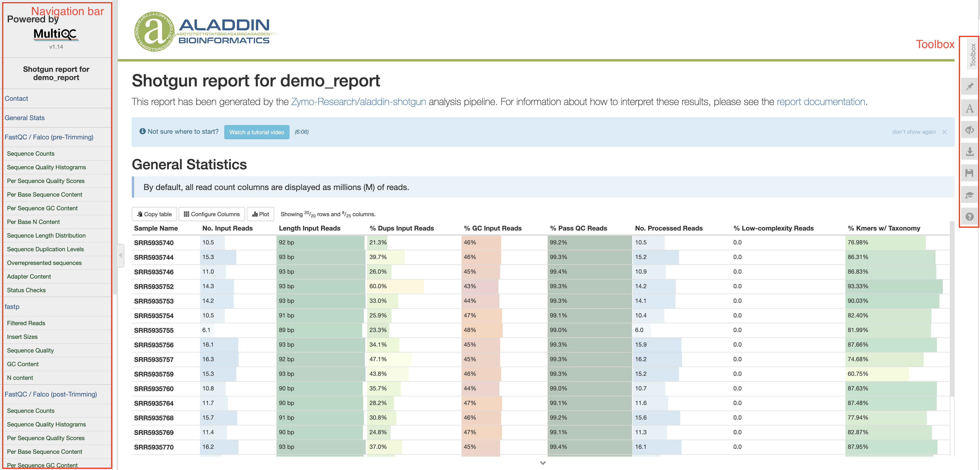Click the 47.1% dups cell

coord(414,359)
